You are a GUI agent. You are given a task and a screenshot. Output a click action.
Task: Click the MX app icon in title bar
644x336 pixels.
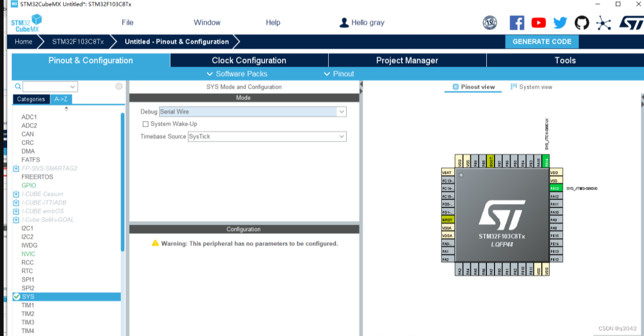click(x=14, y=4)
